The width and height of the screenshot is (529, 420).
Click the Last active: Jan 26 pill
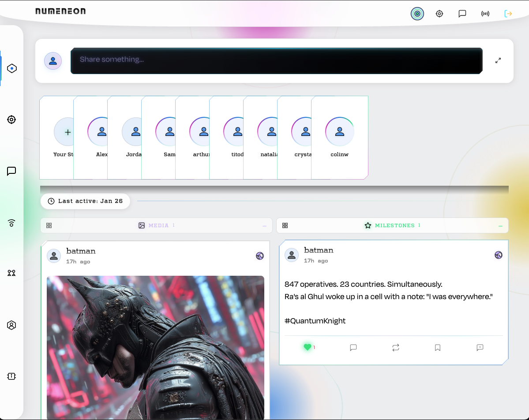[x=85, y=201]
